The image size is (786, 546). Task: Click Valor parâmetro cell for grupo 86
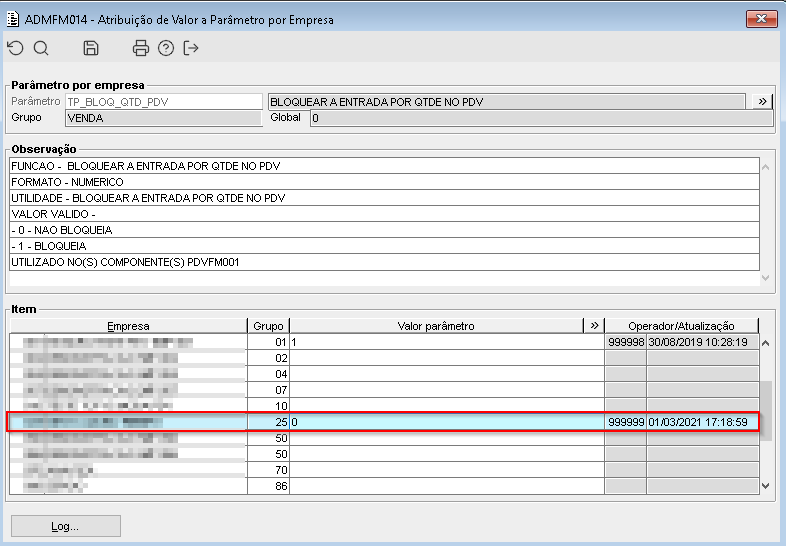pyautogui.click(x=447, y=486)
